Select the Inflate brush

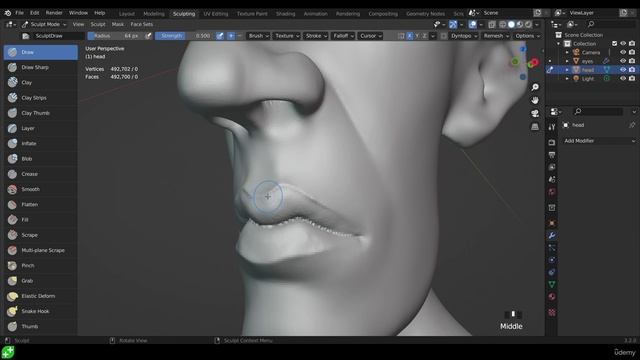click(x=40, y=144)
